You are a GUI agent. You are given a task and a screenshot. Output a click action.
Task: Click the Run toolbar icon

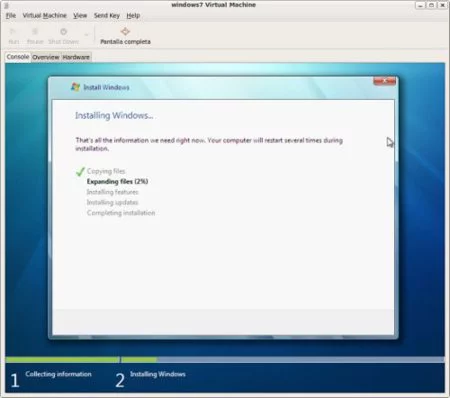pos(13,32)
